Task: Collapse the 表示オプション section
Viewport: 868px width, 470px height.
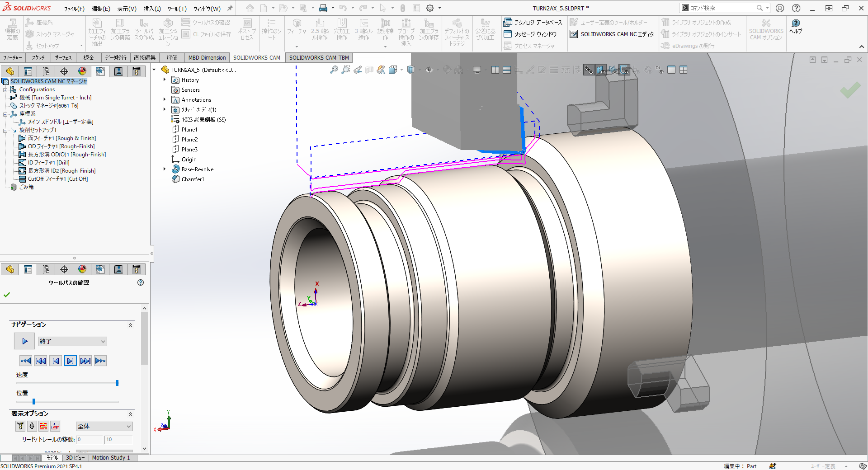Action: click(130, 414)
